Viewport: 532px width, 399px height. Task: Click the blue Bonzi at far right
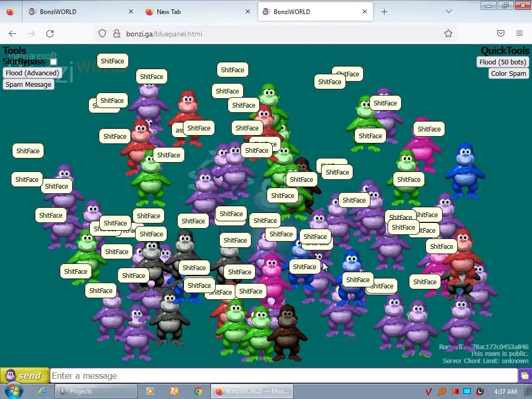[x=465, y=170]
